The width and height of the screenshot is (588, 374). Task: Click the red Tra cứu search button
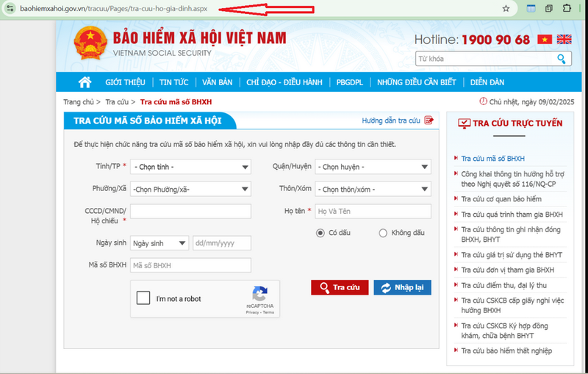(x=340, y=287)
